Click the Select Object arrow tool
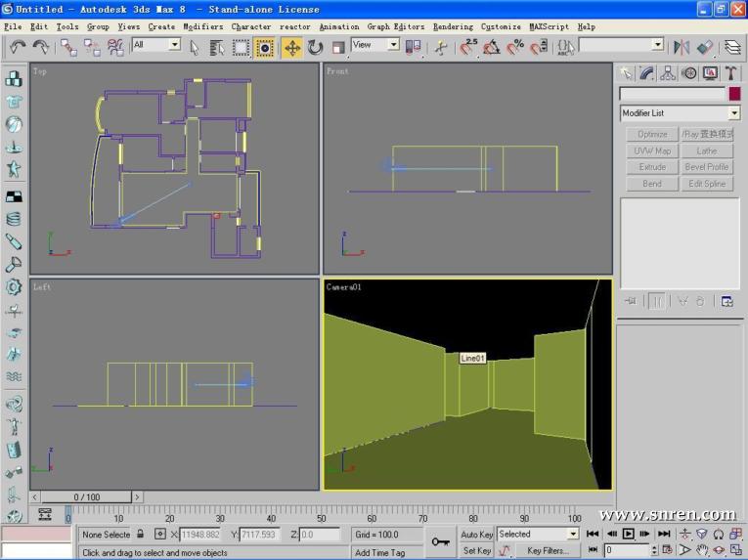The image size is (748, 560). tap(195, 47)
